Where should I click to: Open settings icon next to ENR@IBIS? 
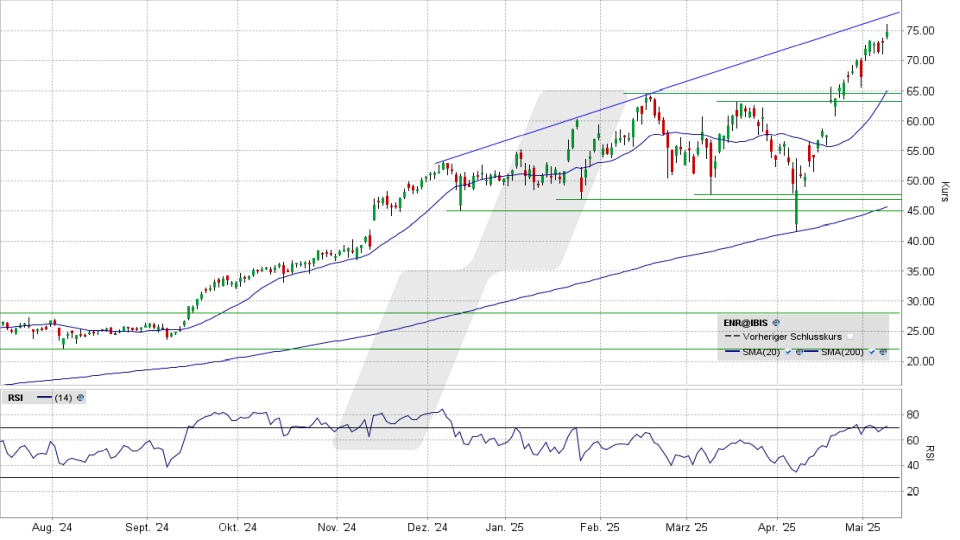pos(776,323)
